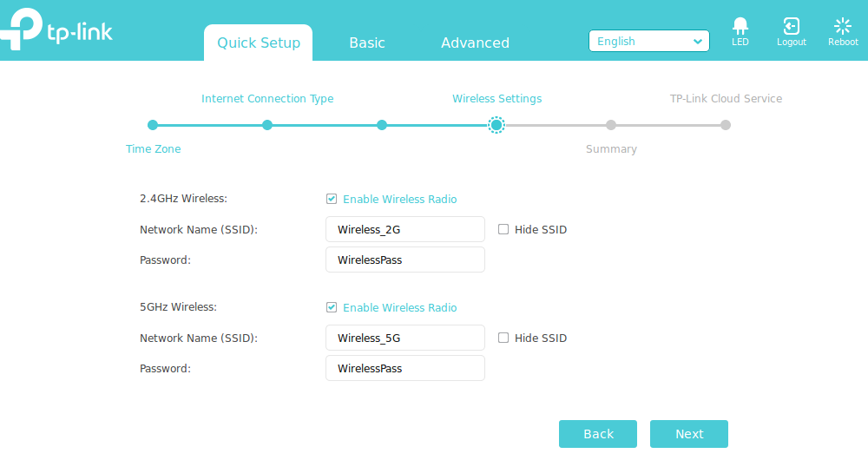Image resolution: width=868 pixels, height=460 pixels.
Task: Click the TP-Link logo
Action: pyautogui.click(x=57, y=30)
